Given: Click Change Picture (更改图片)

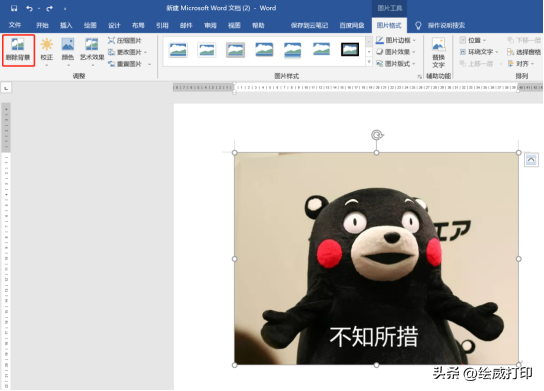Looking at the screenshot, I should 125,52.
